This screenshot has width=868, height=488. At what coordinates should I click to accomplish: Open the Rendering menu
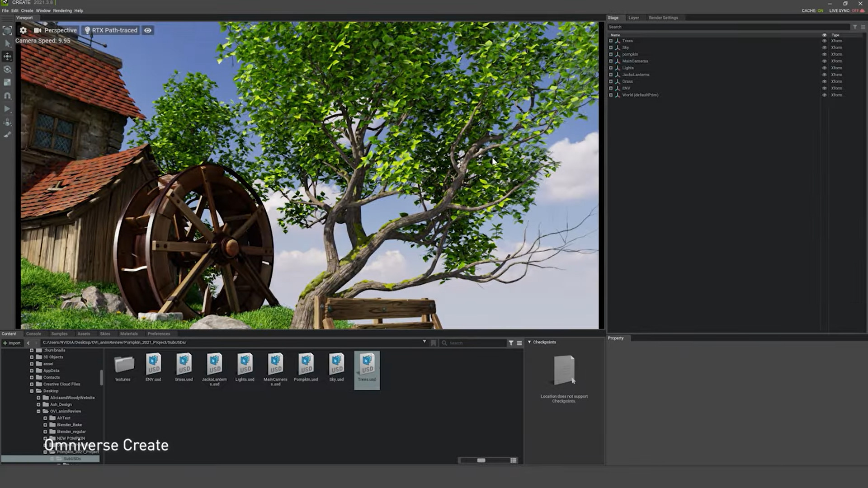(x=62, y=10)
